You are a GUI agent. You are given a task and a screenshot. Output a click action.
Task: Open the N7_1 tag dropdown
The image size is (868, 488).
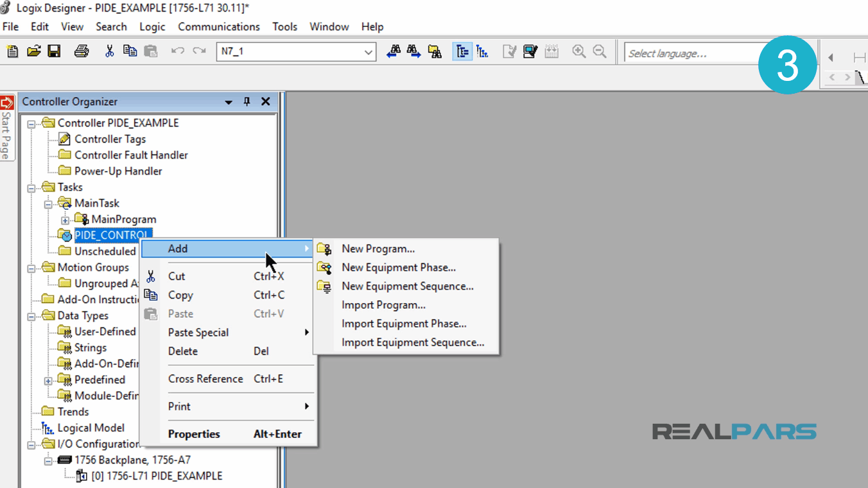click(x=369, y=52)
